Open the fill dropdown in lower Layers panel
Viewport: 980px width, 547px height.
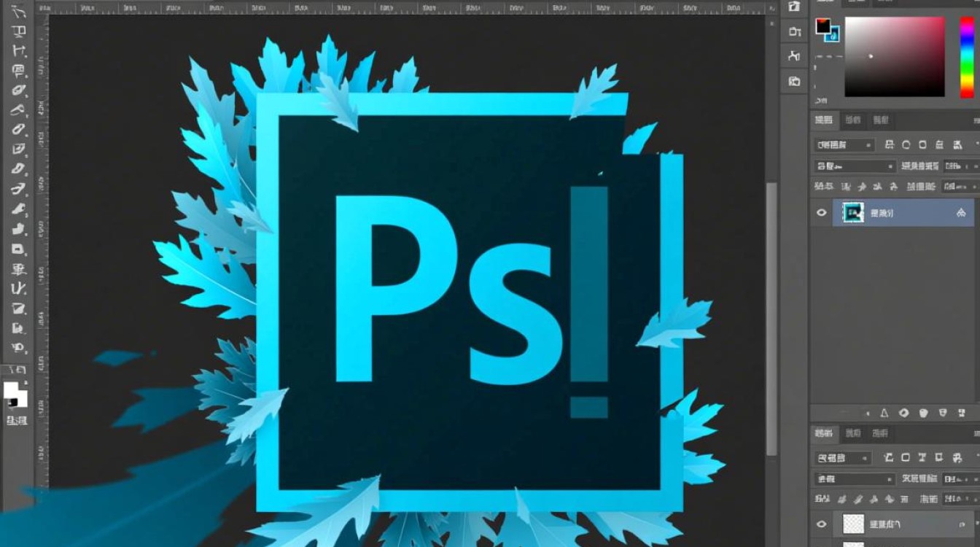961,500
